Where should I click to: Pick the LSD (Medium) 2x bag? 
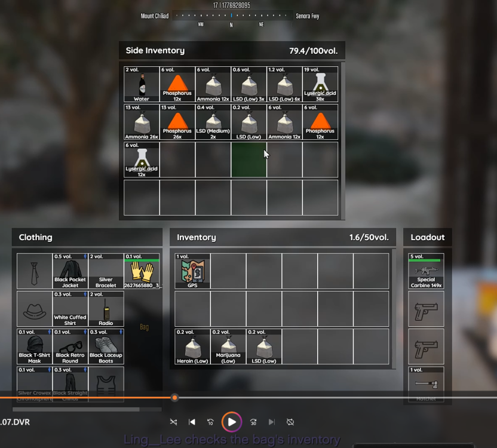coord(213,122)
